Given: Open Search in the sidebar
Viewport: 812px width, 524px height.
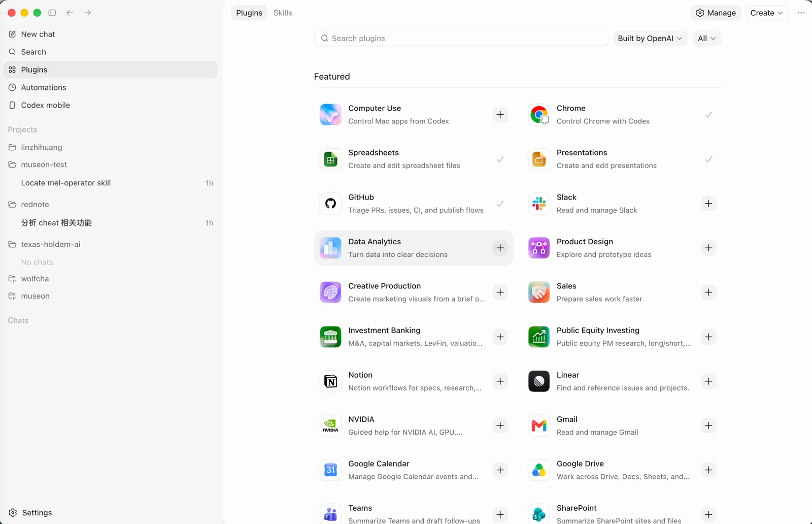Looking at the screenshot, I should point(110,52).
